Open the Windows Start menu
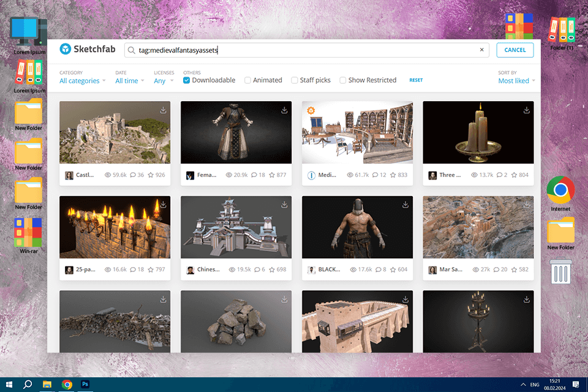 (x=9, y=385)
